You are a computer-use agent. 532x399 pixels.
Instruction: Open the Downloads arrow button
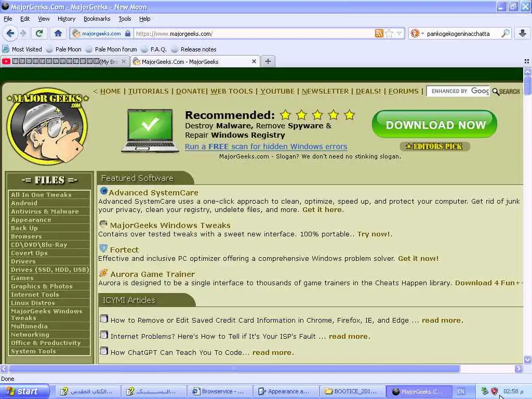523,33
